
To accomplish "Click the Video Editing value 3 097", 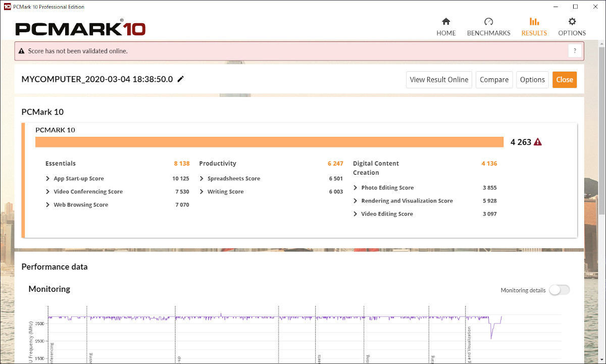I will (x=489, y=214).
